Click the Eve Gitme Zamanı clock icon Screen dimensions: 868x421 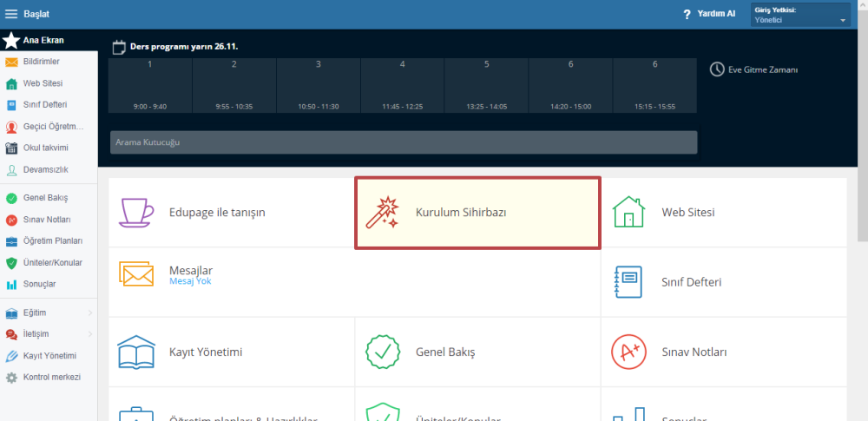pos(717,69)
